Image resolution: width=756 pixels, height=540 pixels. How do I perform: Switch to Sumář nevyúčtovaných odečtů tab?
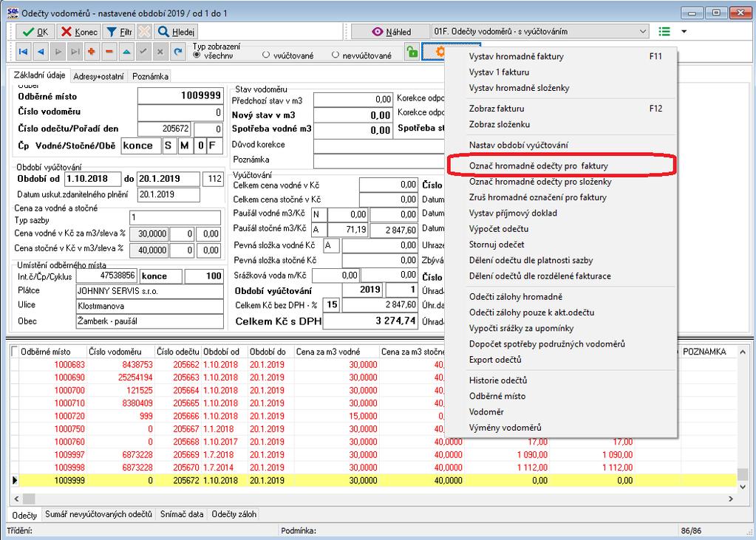pyautogui.click(x=98, y=514)
